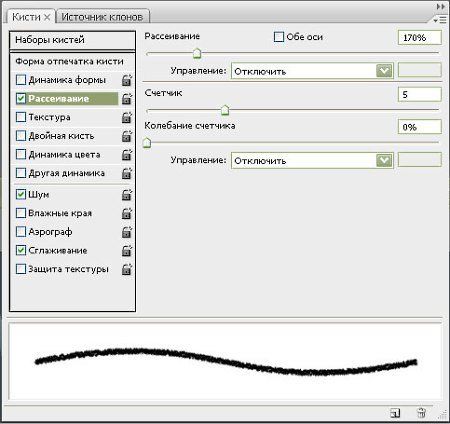Click the Рассеивание slider handle
The height and width of the screenshot is (424, 450).
[197, 53]
